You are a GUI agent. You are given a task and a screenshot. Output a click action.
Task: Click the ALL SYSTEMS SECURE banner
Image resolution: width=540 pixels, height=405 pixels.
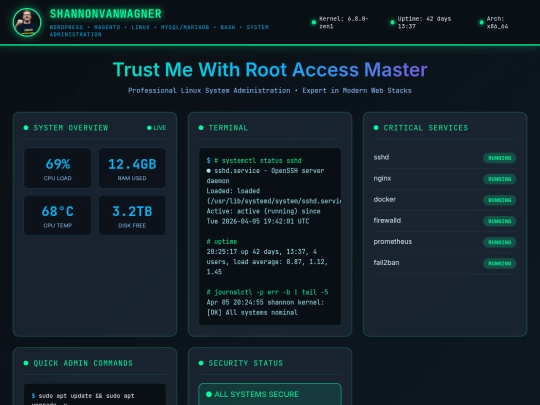click(270, 394)
